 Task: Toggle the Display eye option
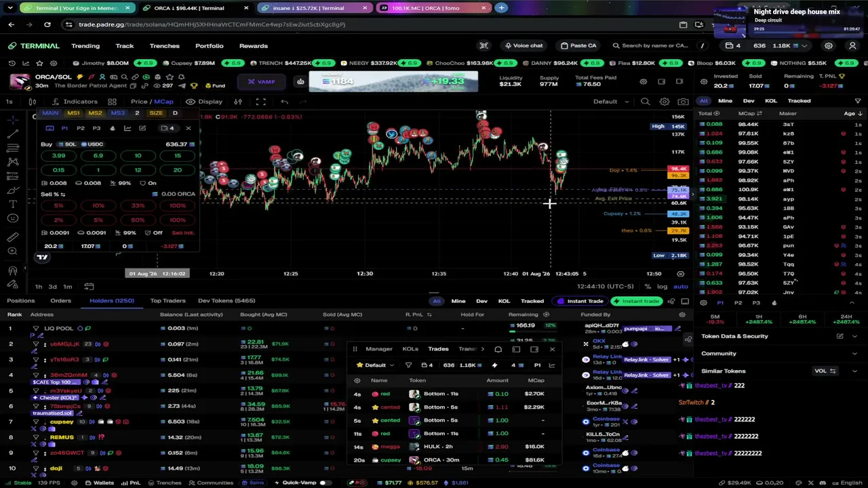click(204, 102)
